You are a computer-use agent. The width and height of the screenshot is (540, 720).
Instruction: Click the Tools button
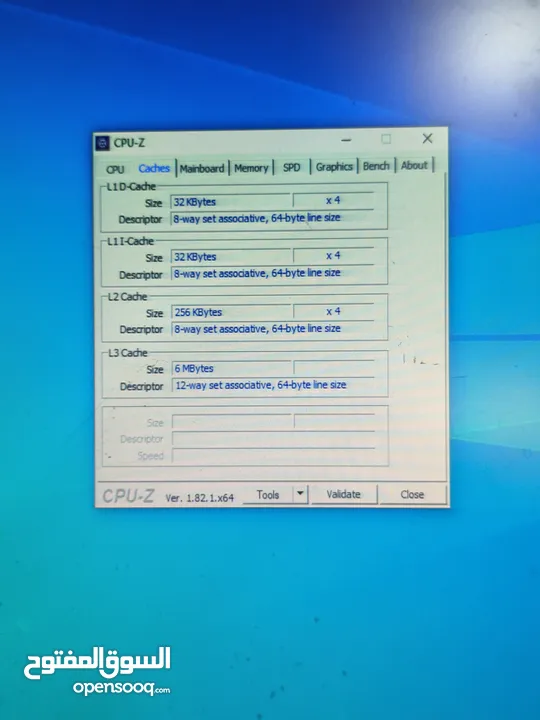click(x=268, y=495)
